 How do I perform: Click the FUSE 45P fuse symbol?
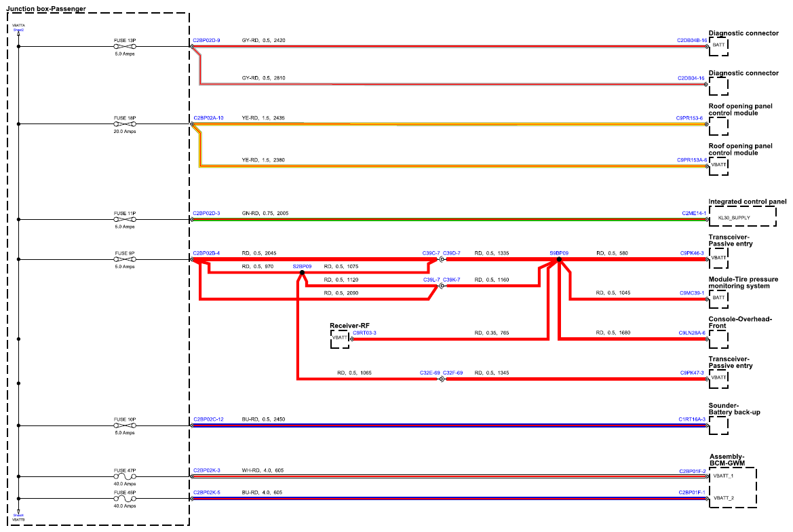pos(125,499)
